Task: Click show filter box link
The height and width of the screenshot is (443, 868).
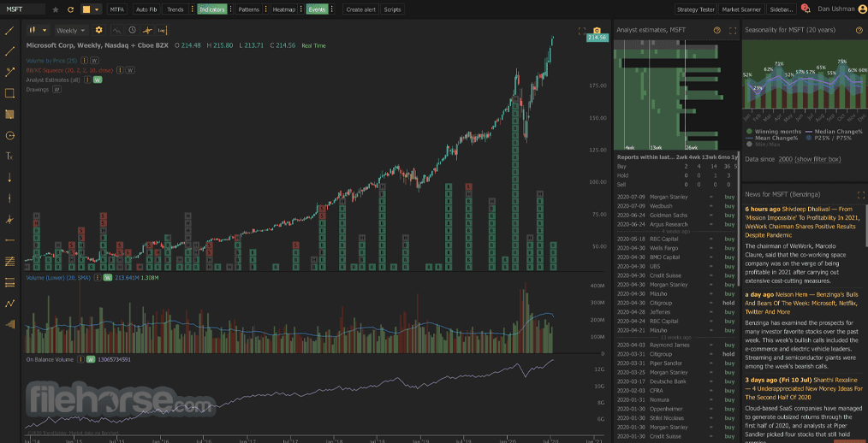Action: pyautogui.click(x=818, y=159)
